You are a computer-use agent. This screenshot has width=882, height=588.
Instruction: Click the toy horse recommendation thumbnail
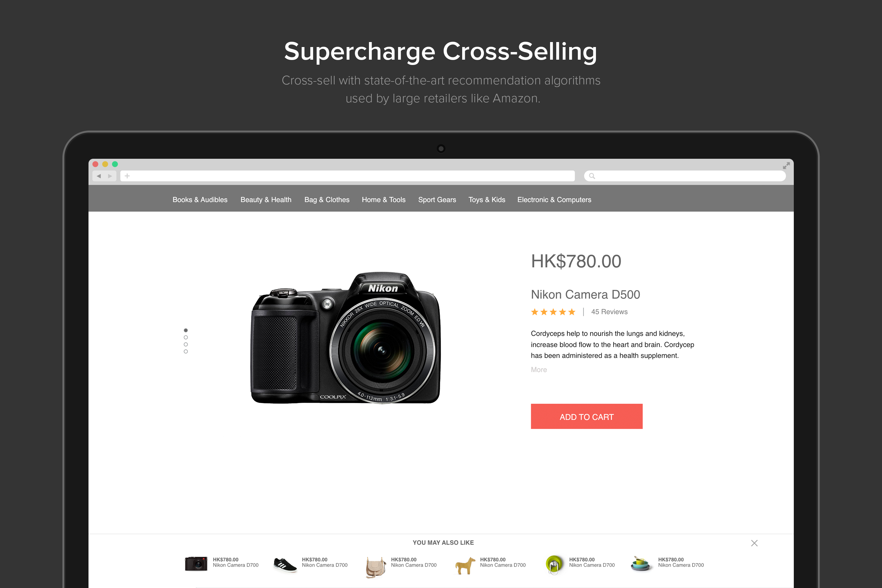(465, 565)
